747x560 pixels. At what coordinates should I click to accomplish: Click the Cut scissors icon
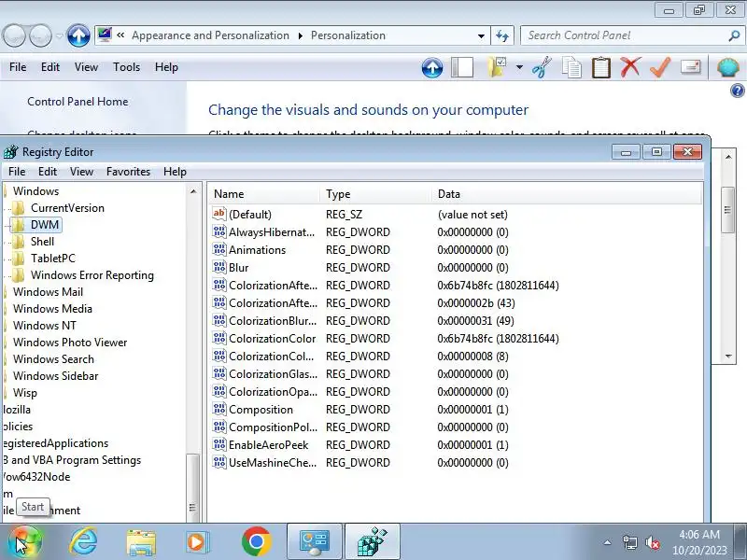[x=542, y=67]
